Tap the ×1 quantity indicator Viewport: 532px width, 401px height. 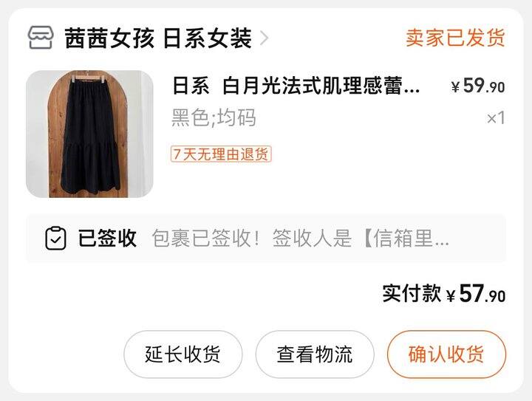(x=496, y=118)
